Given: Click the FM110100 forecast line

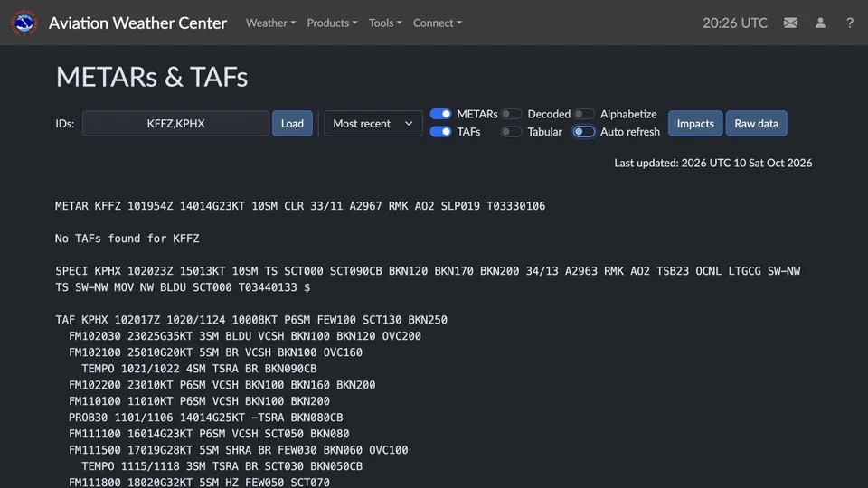Looking at the screenshot, I should click(x=199, y=401).
